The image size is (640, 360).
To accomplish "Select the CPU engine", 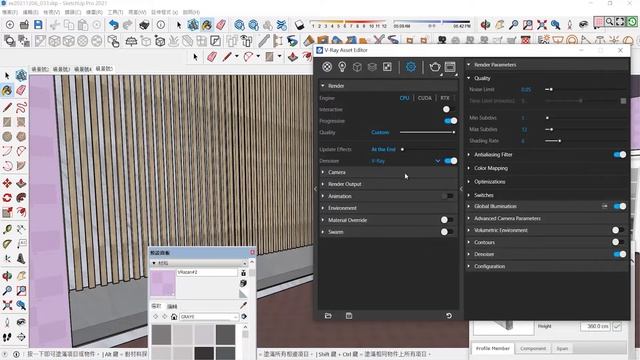I will coord(404,98).
